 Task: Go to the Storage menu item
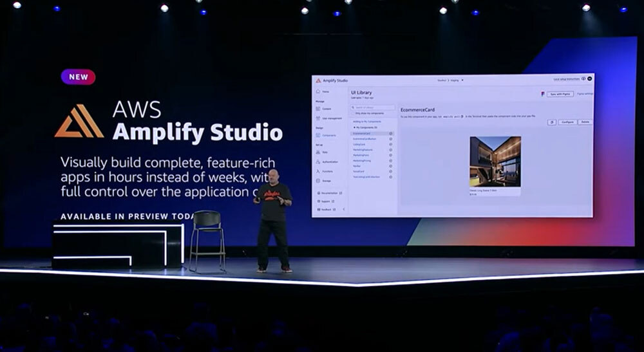(x=327, y=181)
